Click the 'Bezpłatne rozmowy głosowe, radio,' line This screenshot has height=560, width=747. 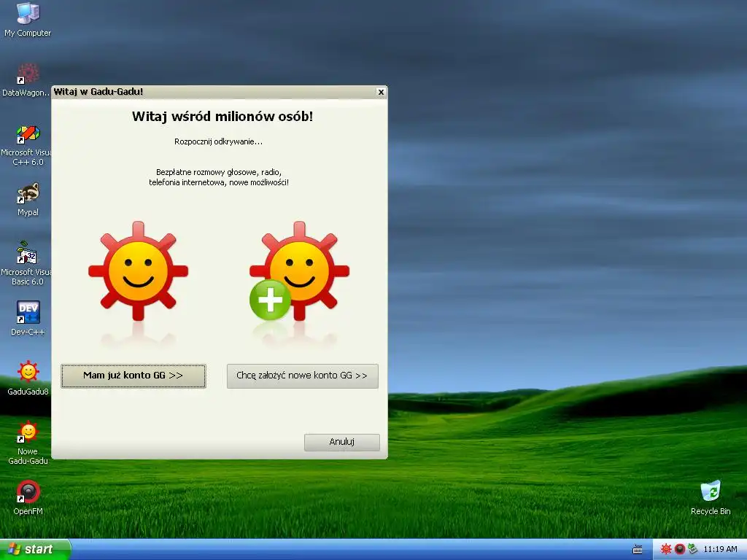coord(219,172)
